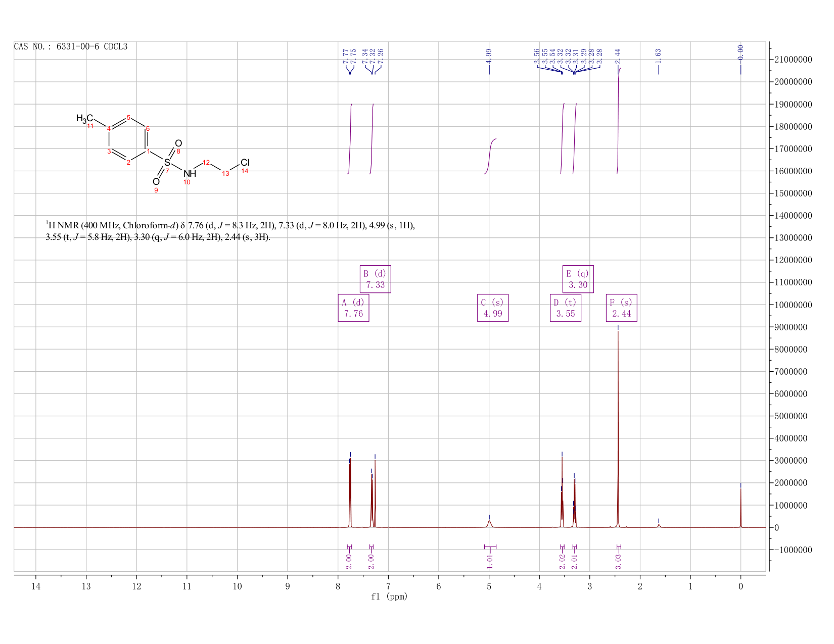Screen dimensions: 834x644
Task: Click the tall methyl singlet peak at 2.44 ppm
Action: click(x=618, y=429)
